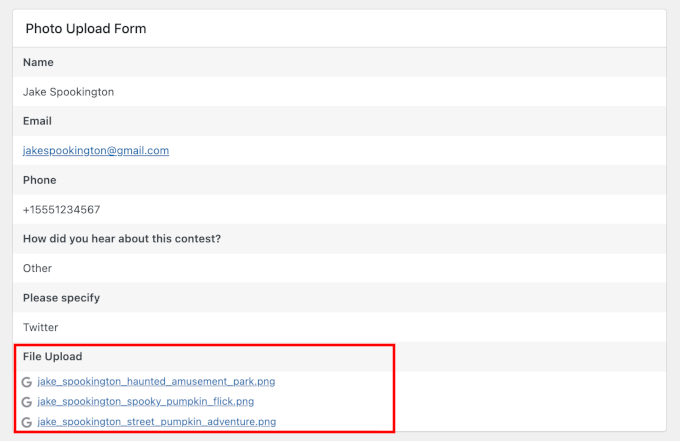
Task: Click the Jake Spookington name value
Action: pyautogui.click(x=68, y=92)
